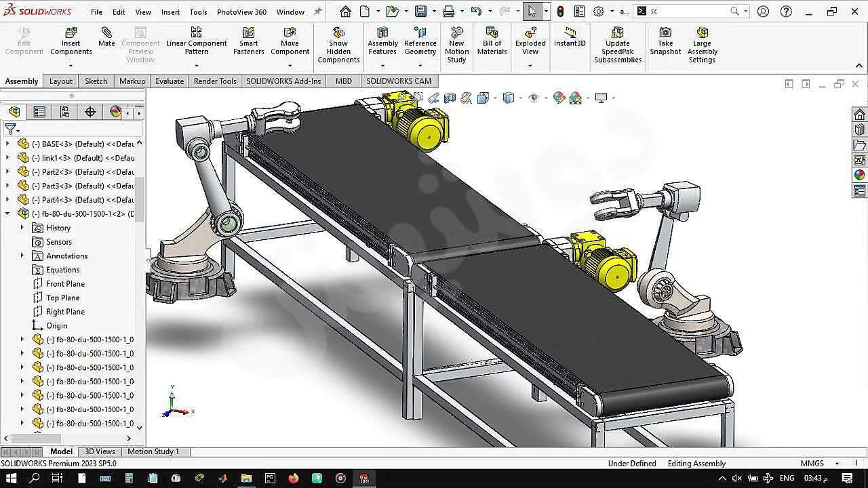Expand the BASE<3> component node

(x=7, y=144)
